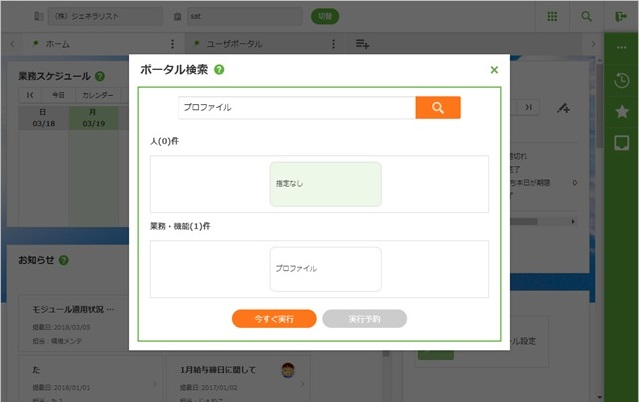Click the プロファイル search input field
639x402 pixels.
click(x=296, y=108)
